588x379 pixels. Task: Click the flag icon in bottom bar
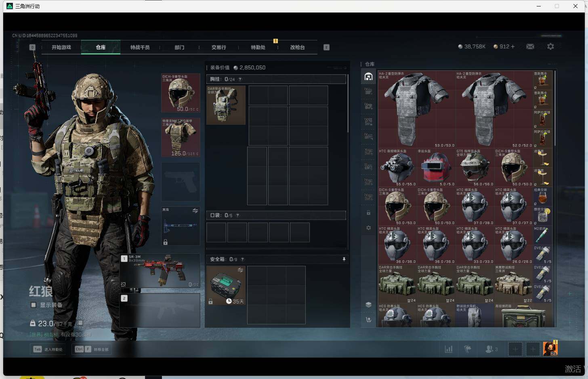468,349
